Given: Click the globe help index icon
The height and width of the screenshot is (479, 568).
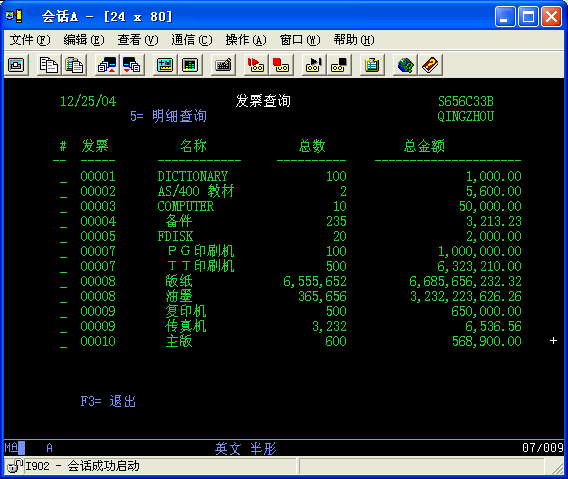Looking at the screenshot, I should point(405,65).
